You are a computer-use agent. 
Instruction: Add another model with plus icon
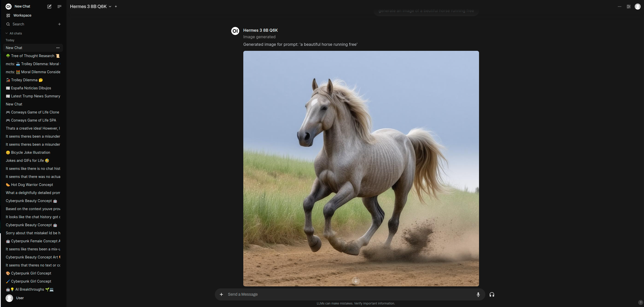116,7
